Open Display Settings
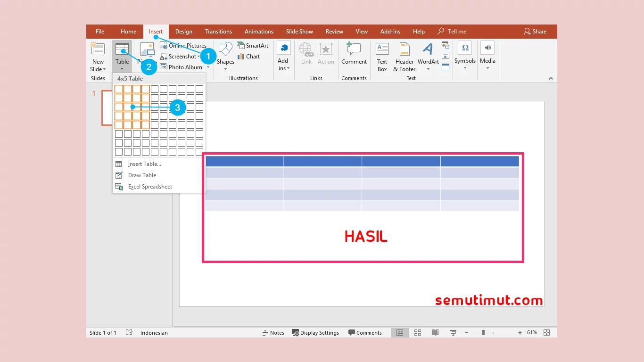 315,332
